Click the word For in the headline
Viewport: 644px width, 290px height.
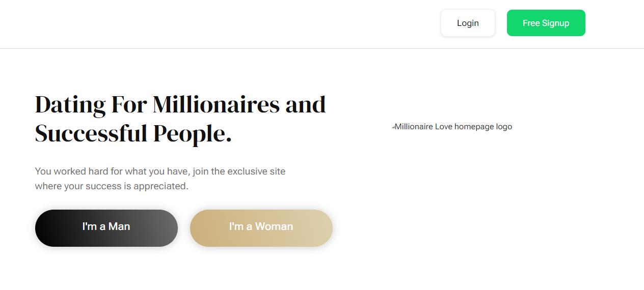click(129, 105)
